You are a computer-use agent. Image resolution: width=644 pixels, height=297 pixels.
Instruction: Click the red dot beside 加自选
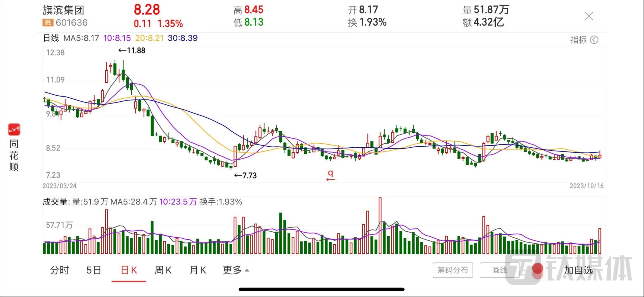[x=537, y=269]
